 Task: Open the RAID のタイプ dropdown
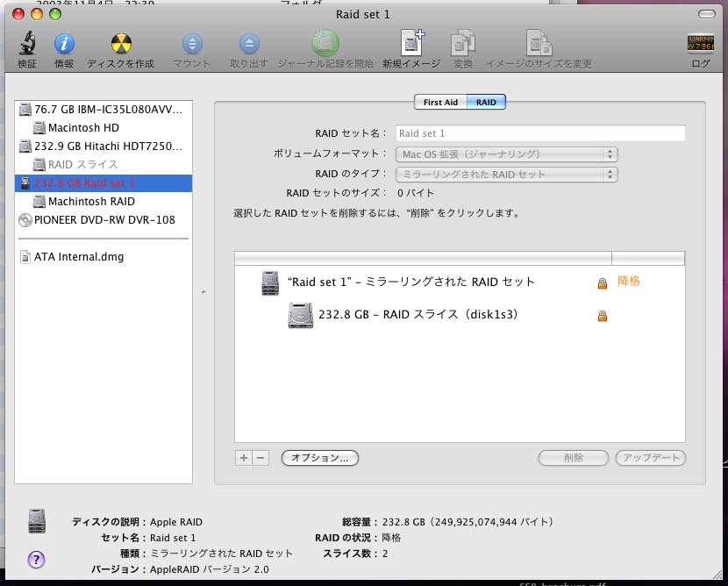click(506, 175)
